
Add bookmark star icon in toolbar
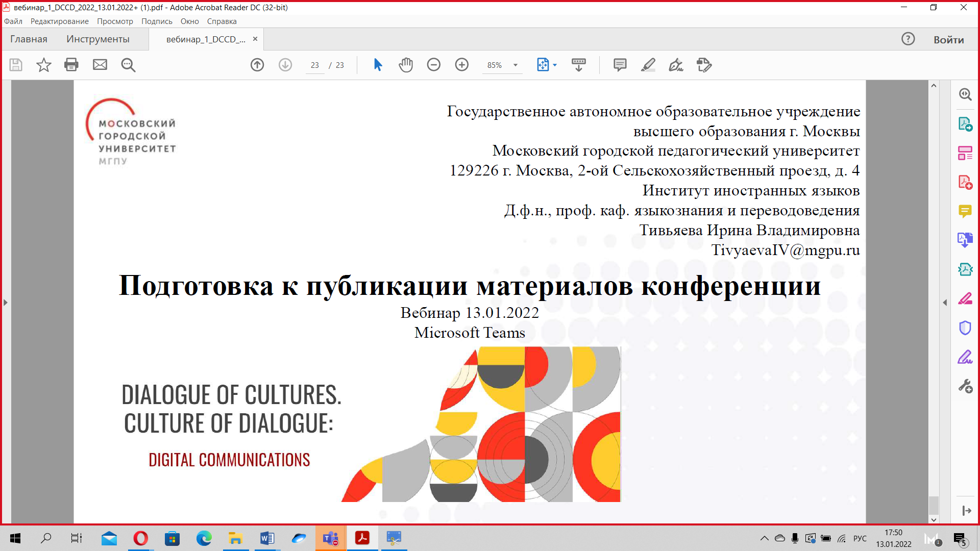[44, 65]
